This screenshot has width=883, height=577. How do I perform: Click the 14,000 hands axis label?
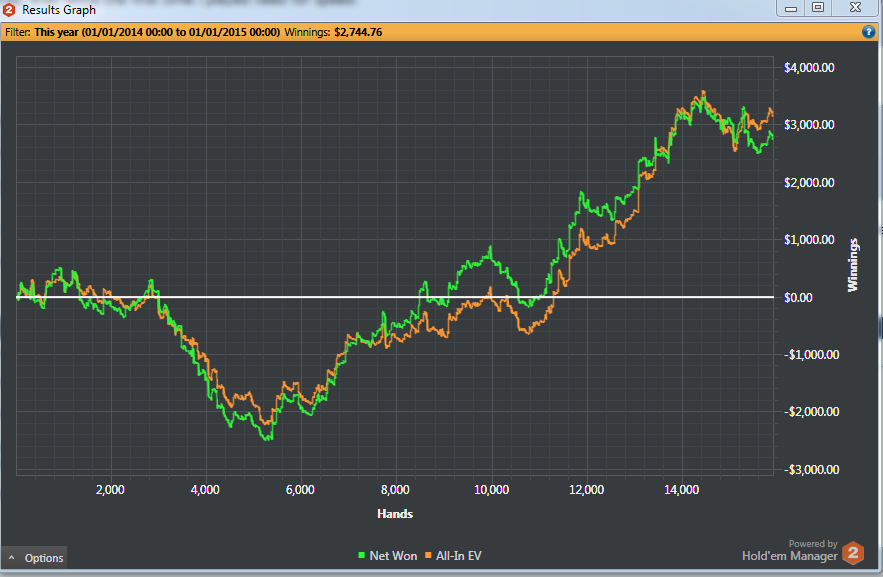[681, 490]
